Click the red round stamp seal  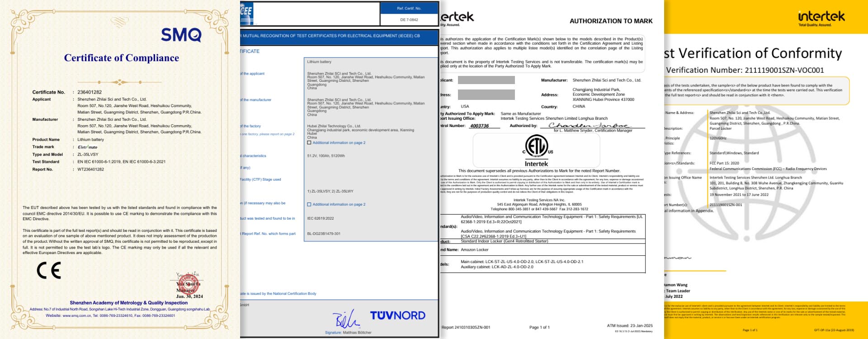point(189,284)
